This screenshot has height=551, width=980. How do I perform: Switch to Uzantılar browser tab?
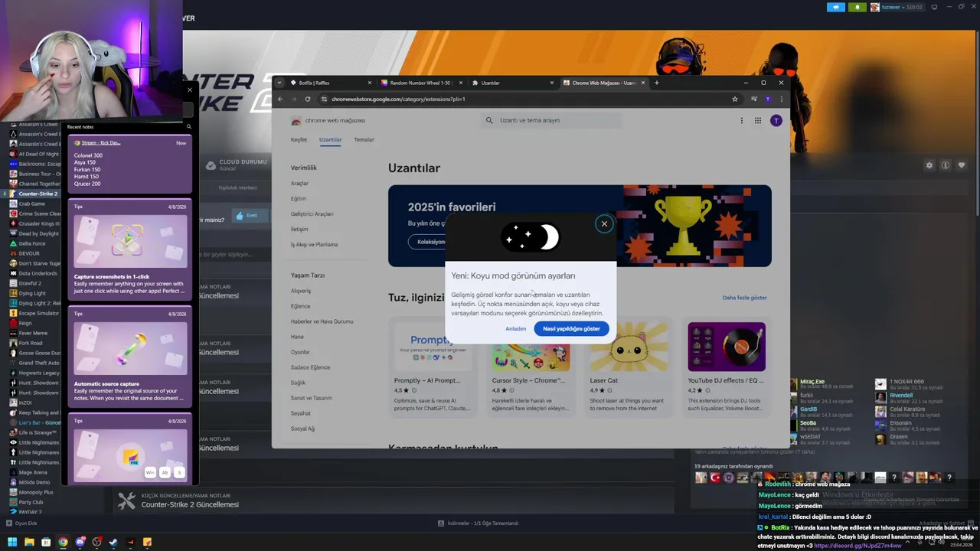point(511,83)
